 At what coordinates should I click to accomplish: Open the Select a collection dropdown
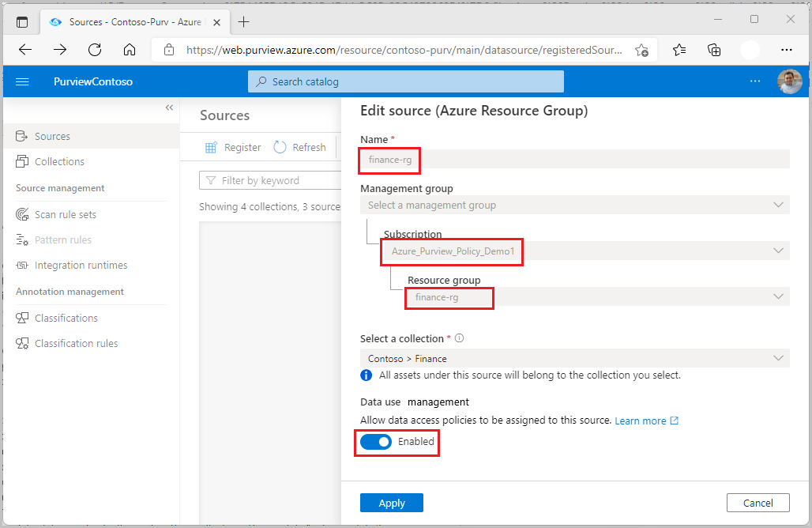pyautogui.click(x=779, y=357)
